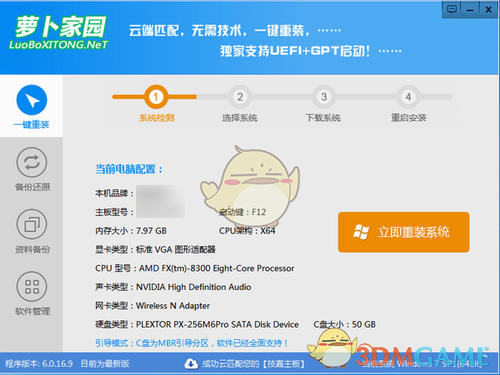Image resolution: width=500 pixels, height=375 pixels.
Task: Minimize the 萝卜家园 window
Action: click(470, 9)
